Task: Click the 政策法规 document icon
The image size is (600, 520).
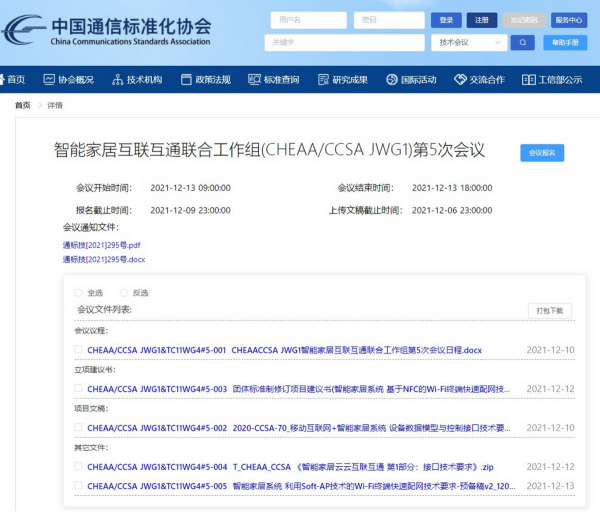Action: click(186, 80)
